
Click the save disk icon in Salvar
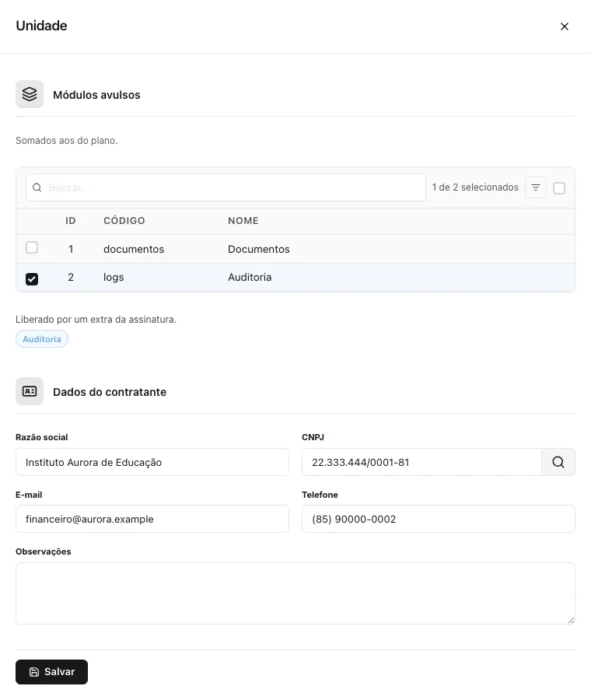tap(34, 672)
